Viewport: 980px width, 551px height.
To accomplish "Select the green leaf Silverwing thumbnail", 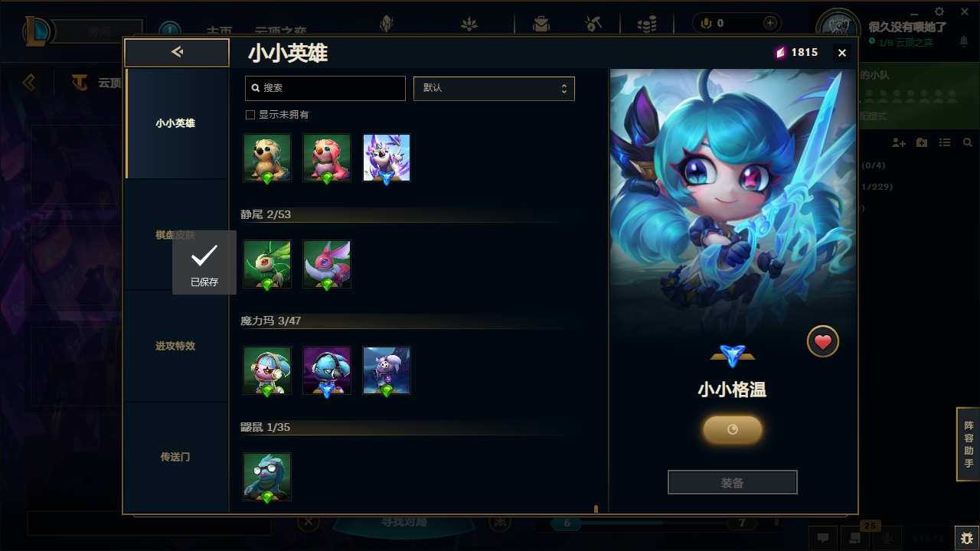I will [267, 265].
